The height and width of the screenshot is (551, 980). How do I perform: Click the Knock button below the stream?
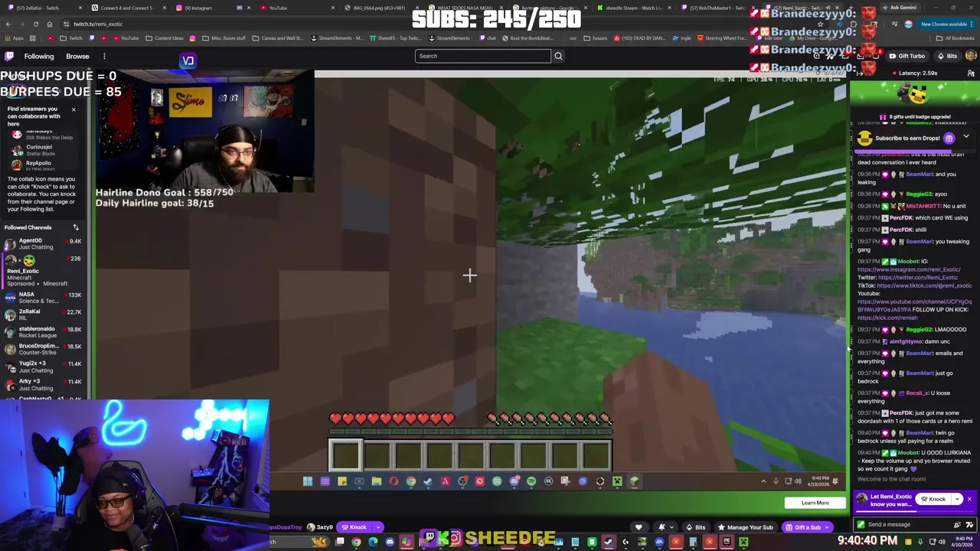click(354, 527)
